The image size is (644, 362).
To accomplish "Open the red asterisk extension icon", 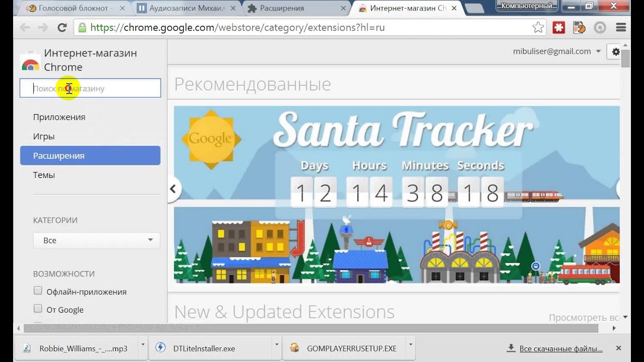I will tap(559, 28).
